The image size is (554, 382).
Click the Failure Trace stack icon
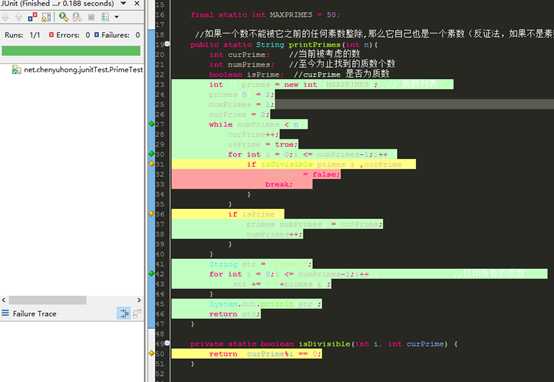(5, 313)
